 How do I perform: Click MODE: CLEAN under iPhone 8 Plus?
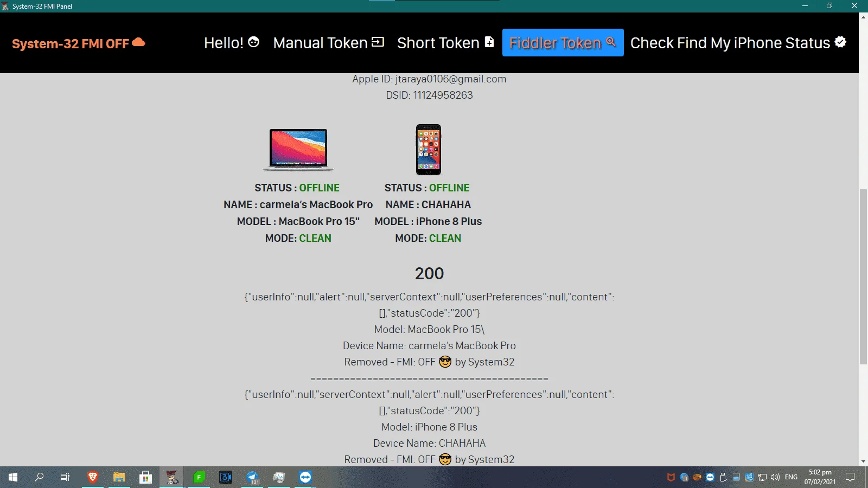click(428, 238)
